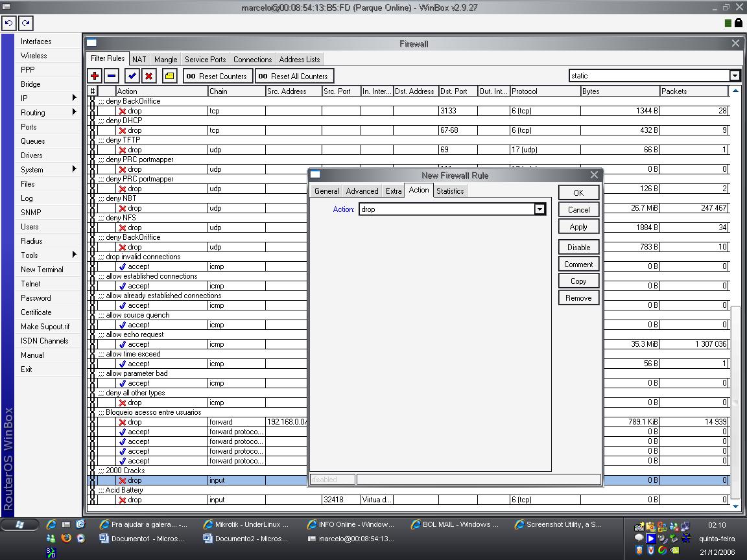
Task: Open the Advanced tab in rule dialog
Action: (362, 191)
